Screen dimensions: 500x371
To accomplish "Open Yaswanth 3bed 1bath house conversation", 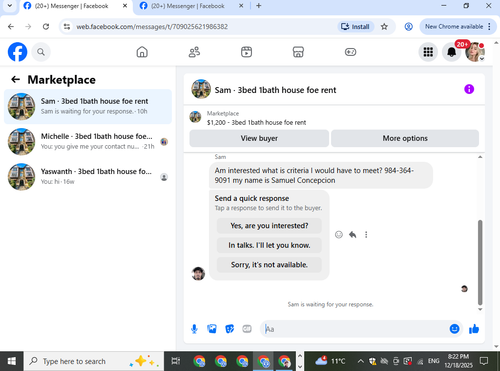I will coord(88,177).
